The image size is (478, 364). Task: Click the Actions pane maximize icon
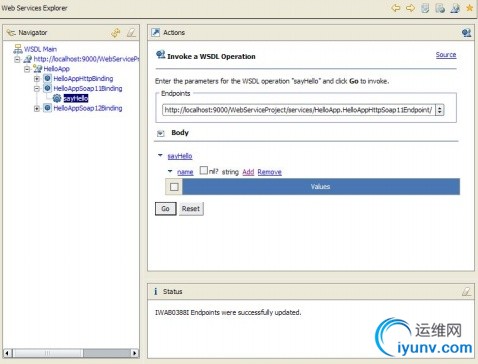(x=466, y=33)
